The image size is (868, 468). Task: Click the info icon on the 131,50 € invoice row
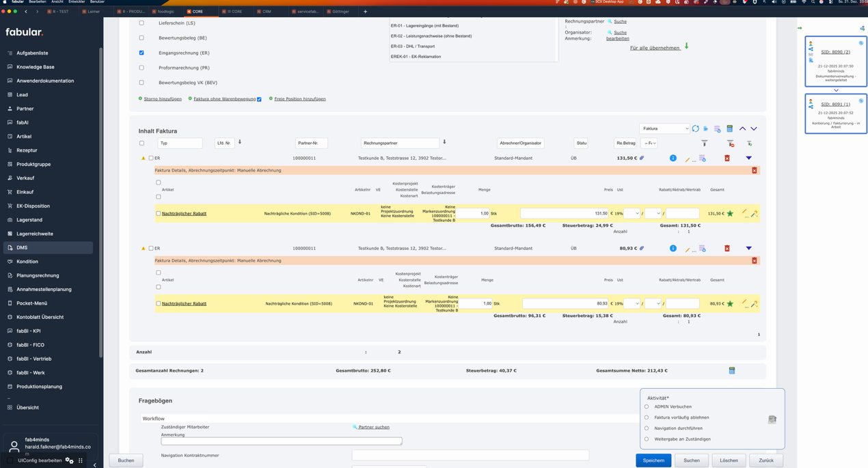pyautogui.click(x=673, y=159)
